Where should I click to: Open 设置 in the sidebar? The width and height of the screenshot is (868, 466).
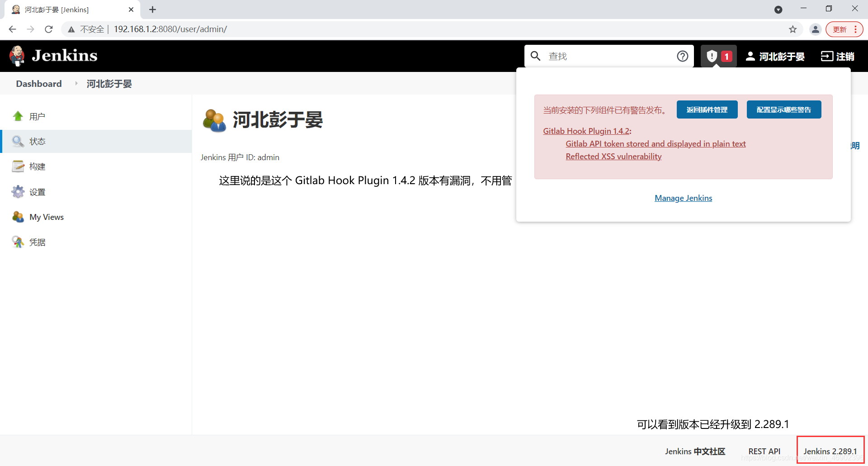pos(38,192)
